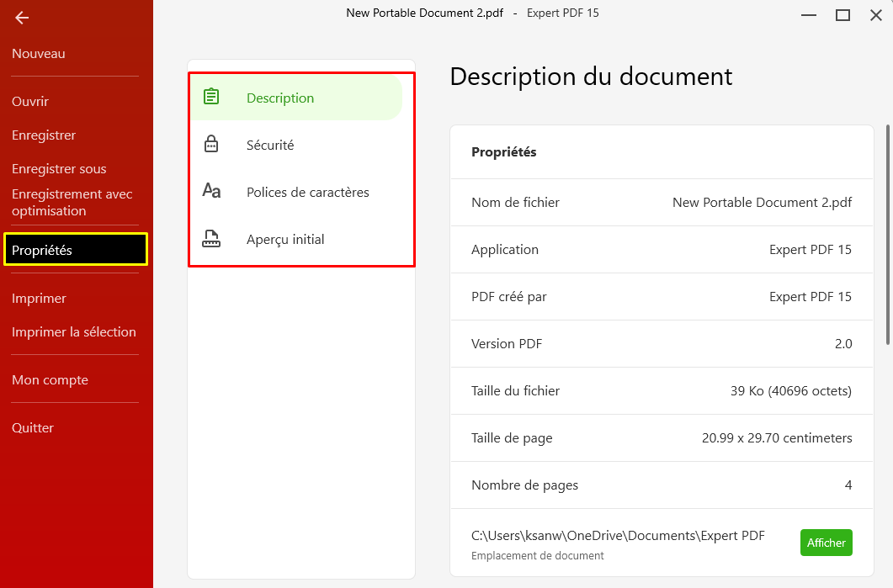Image resolution: width=893 pixels, height=588 pixels.
Task: Click the document location path text
Action: tap(618, 536)
